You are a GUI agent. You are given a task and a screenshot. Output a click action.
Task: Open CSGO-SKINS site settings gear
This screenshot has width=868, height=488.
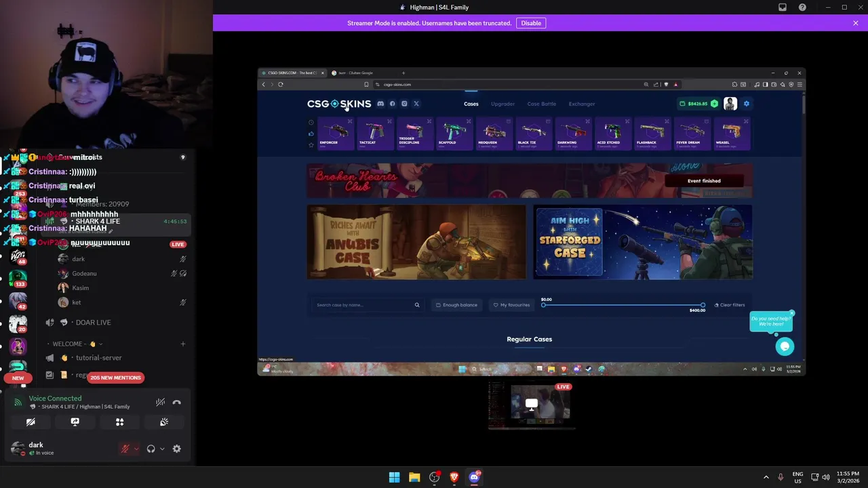click(747, 104)
